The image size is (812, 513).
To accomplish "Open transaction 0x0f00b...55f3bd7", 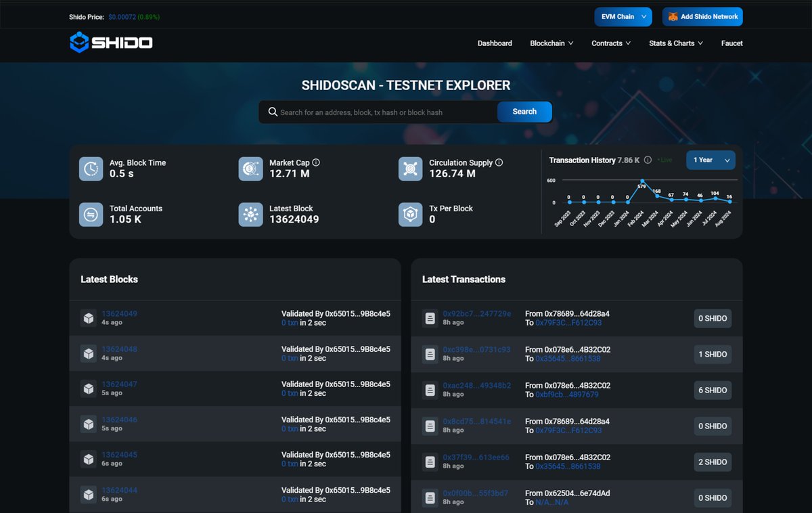I will click(476, 493).
